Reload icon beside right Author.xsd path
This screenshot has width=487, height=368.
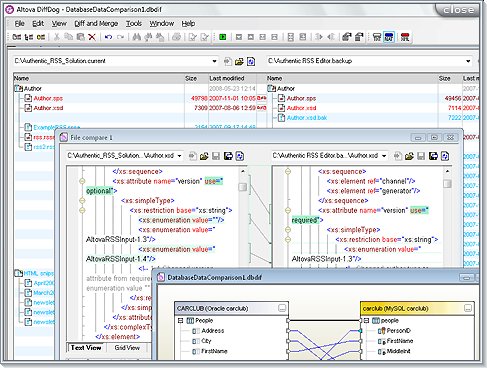(445, 156)
